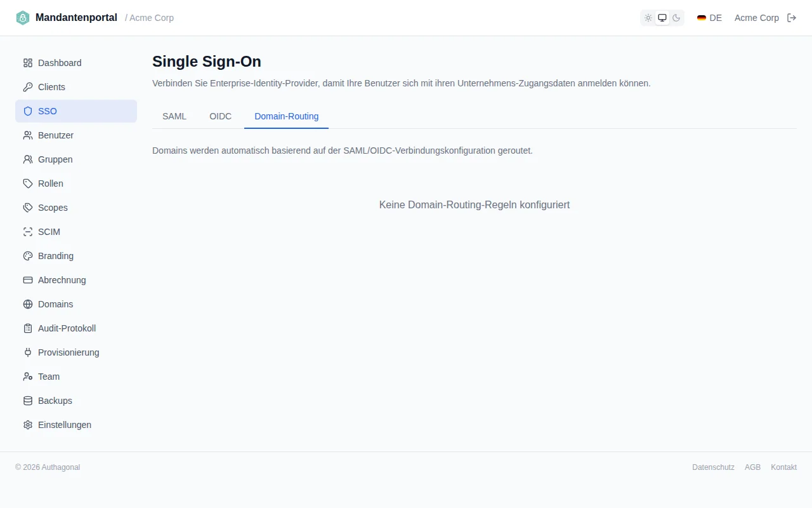Click the SSO shield icon
This screenshot has width=812, height=508.
click(x=28, y=111)
